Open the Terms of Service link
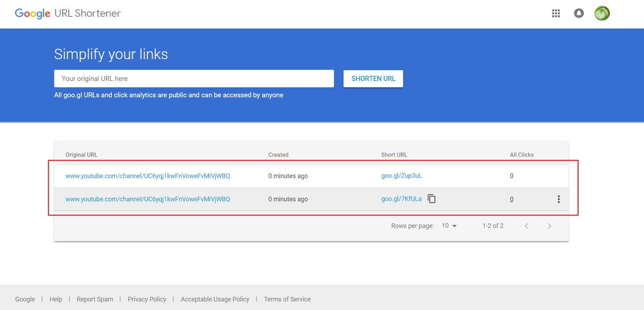Image resolution: width=644 pixels, height=310 pixels. tap(287, 299)
